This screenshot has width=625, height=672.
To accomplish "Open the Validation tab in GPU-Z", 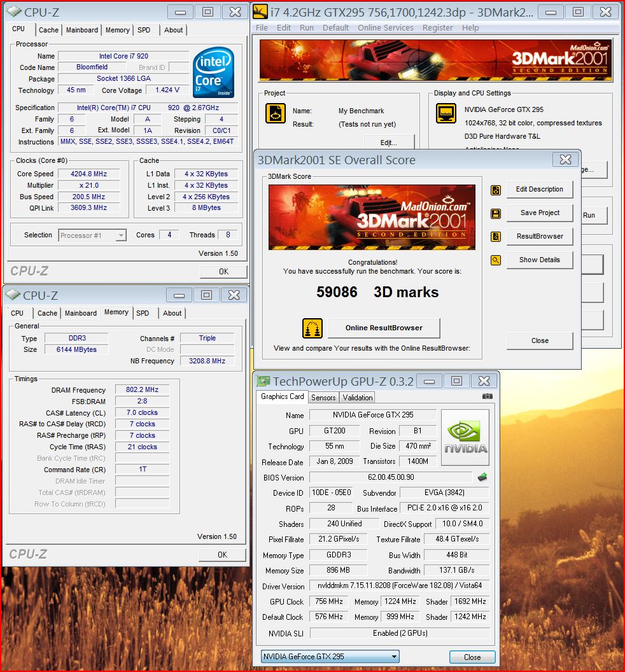I will pos(358,397).
